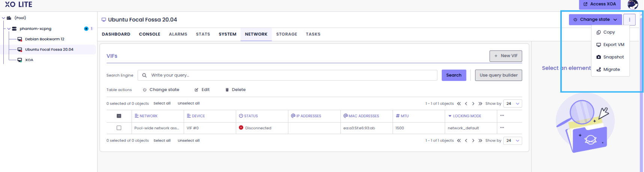Click the vertical three-dots VM actions icon
The image size is (644, 172).
point(629,19)
